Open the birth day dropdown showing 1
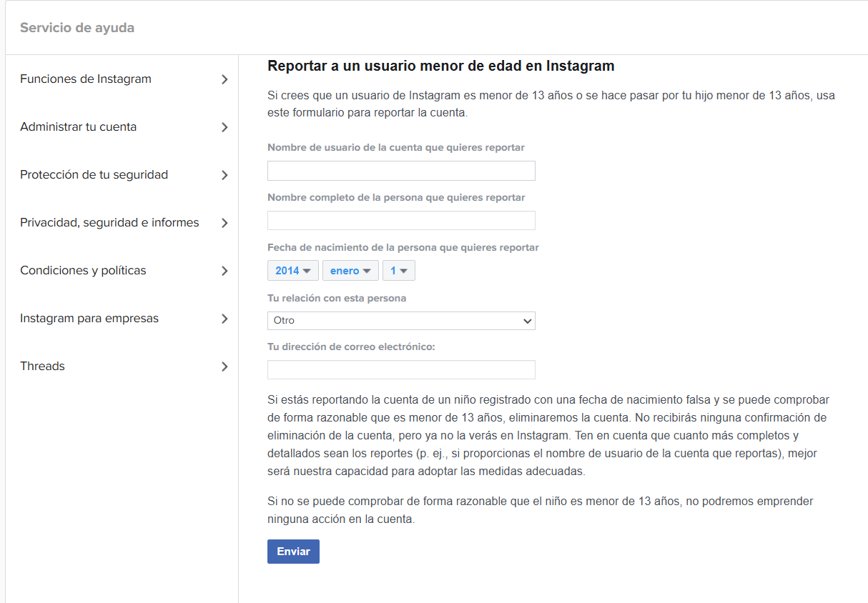 coord(398,271)
